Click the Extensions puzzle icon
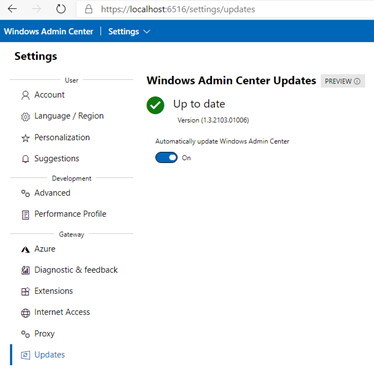Viewport: 374px width, 383px height. pos(25,292)
